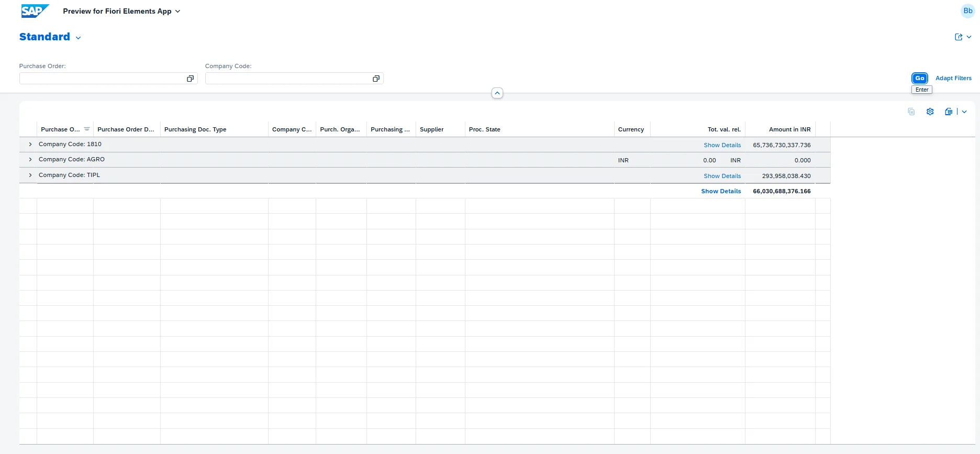Viewport: 980px width, 454px height.
Task: Click the Purchase Order: filter label
Action: (42, 66)
